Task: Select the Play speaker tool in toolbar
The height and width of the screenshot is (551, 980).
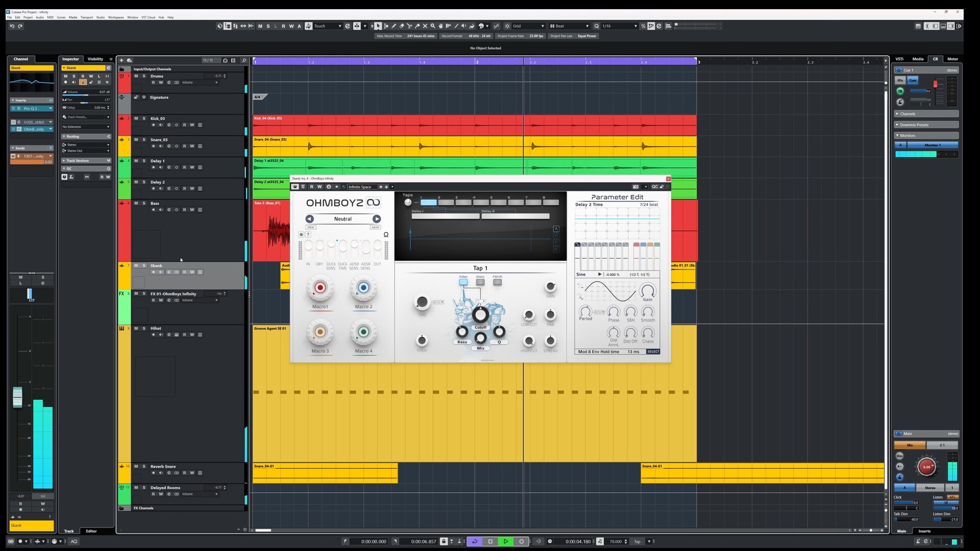Action: [464, 26]
